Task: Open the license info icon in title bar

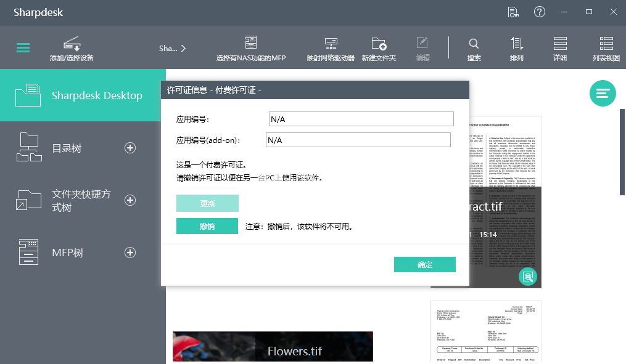Action: tap(513, 12)
